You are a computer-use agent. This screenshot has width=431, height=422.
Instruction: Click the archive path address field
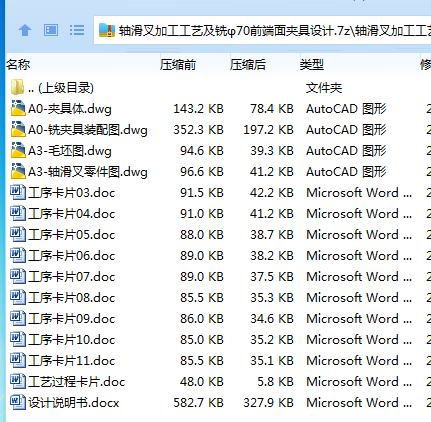pyautogui.click(x=262, y=30)
